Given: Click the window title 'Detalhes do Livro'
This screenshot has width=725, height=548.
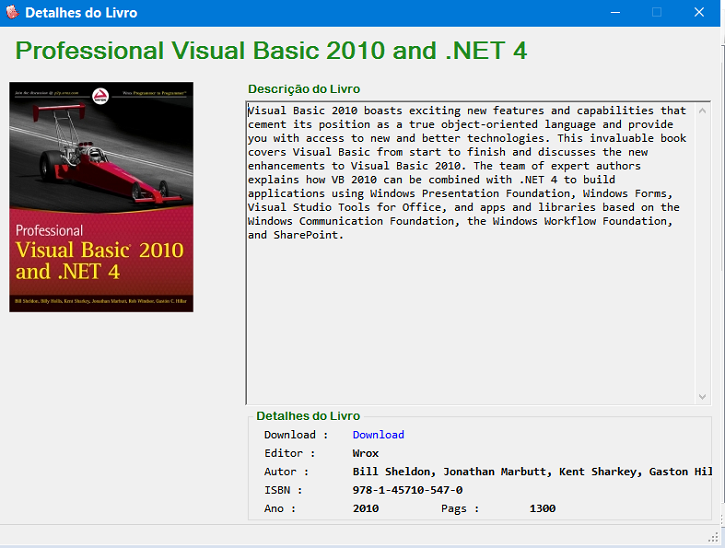Looking at the screenshot, I should [x=81, y=12].
